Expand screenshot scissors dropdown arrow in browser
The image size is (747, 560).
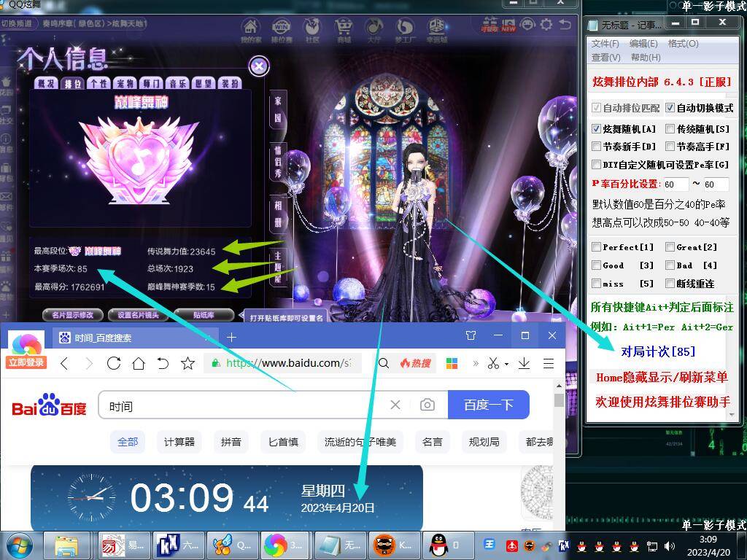(x=506, y=364)
